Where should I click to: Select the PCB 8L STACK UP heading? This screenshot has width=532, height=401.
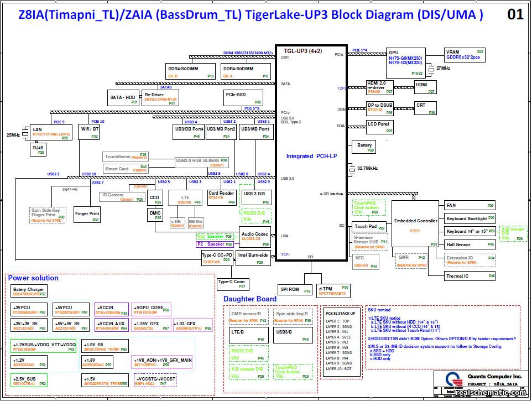(340, 314)
